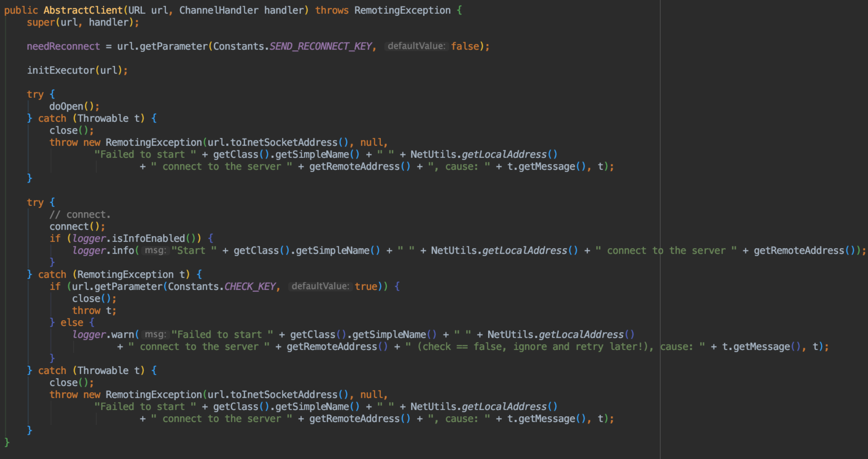Click the 'else' keyword
The image size is (868, 459).
coord(72,323)
